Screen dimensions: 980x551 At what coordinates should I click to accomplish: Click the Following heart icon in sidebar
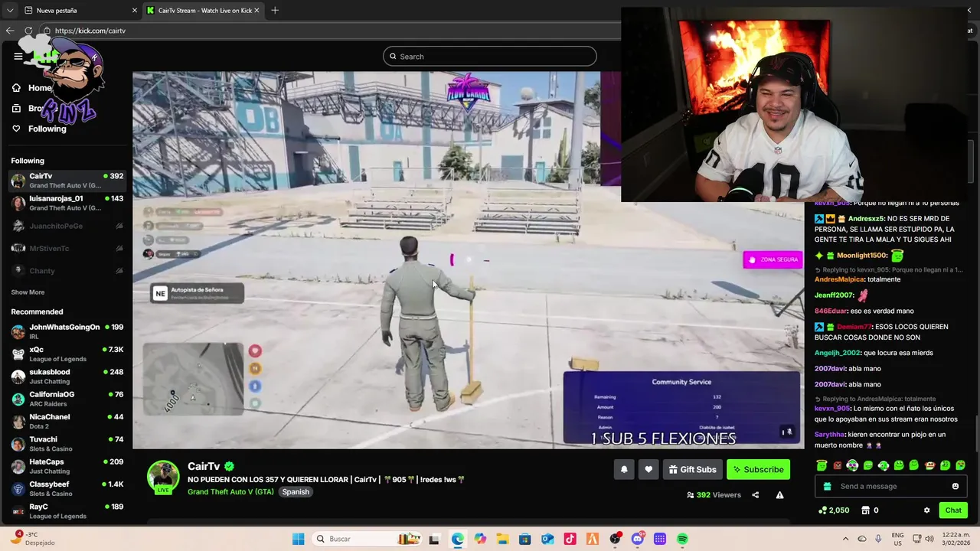point(16,129)
